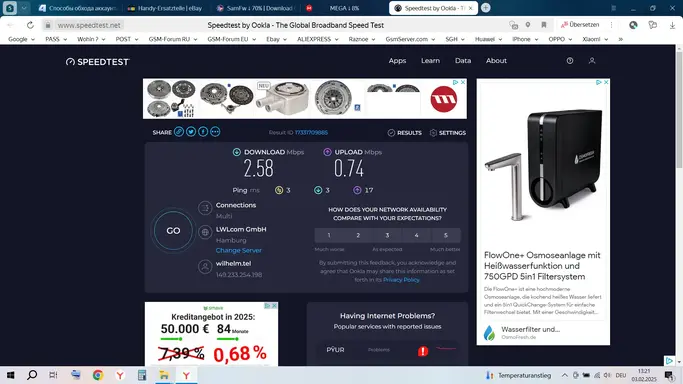Screen dimensions: 683x384
Task: Expand the Ebay bookmarks folder
Action: tap(277, 39)
